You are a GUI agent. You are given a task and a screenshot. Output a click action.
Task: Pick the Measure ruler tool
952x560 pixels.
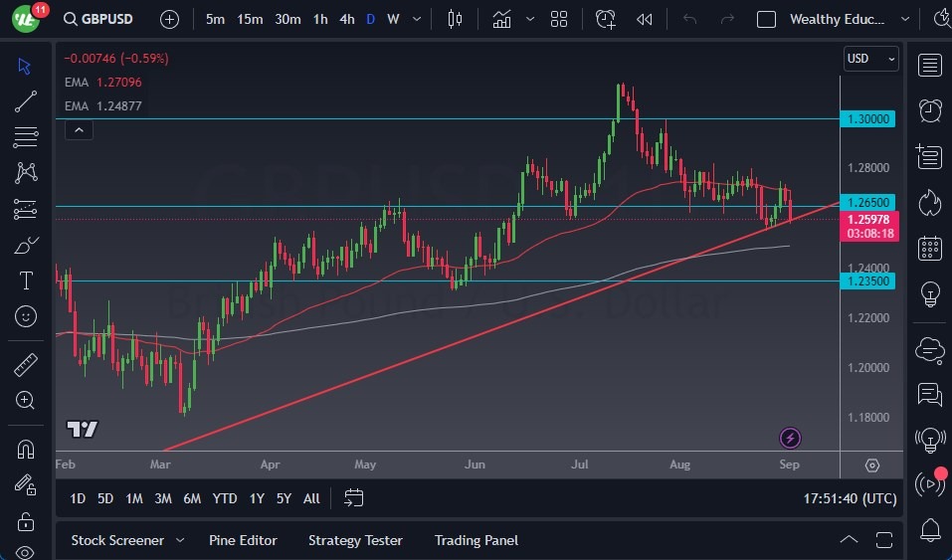(26, 365)
